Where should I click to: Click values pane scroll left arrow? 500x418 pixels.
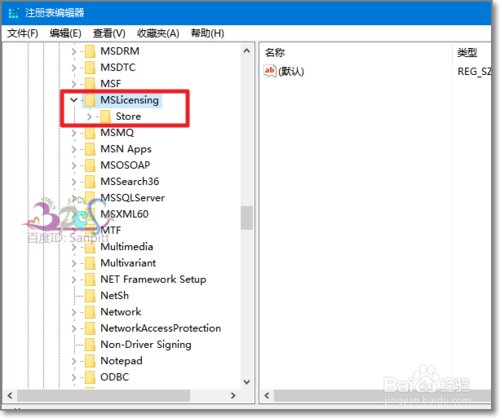[x=267, y=396]
